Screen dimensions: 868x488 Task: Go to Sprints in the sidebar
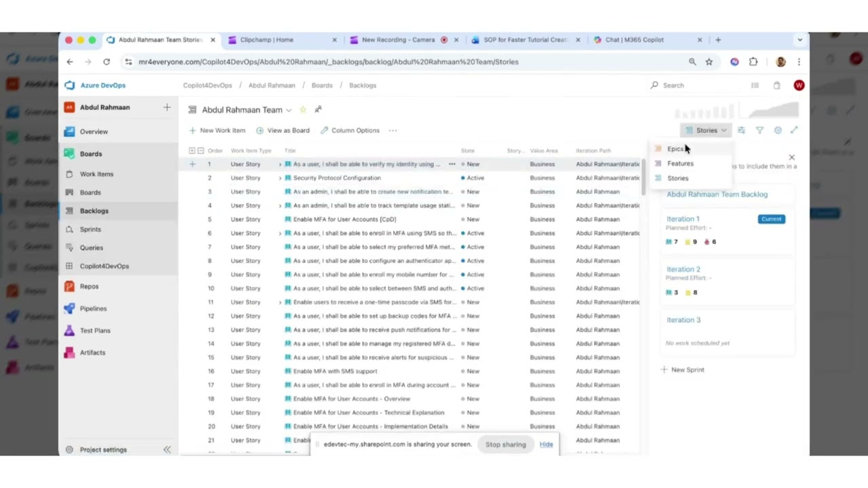[90, 230]
